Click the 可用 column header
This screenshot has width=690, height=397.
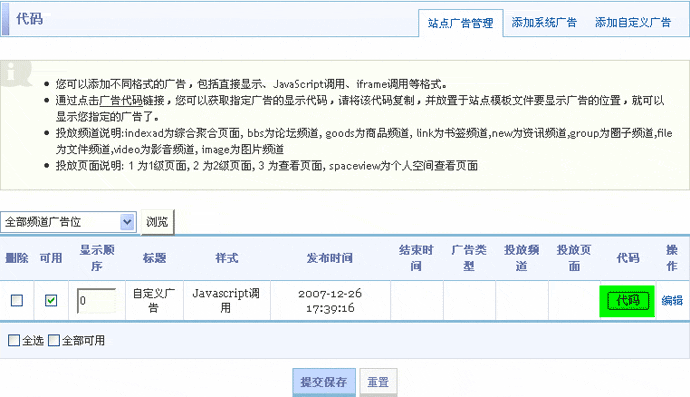pos(51,258)
